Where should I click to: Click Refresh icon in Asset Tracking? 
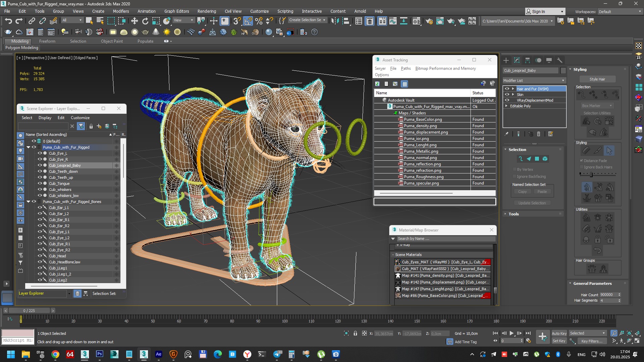tap(377, 84)
